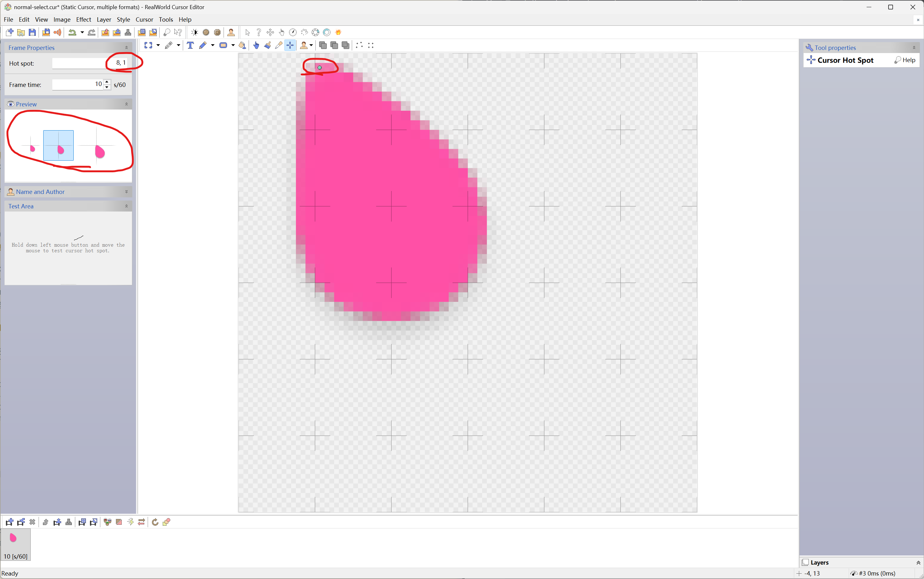
Task: Select the Text tool
Action: tap(190, 45)
